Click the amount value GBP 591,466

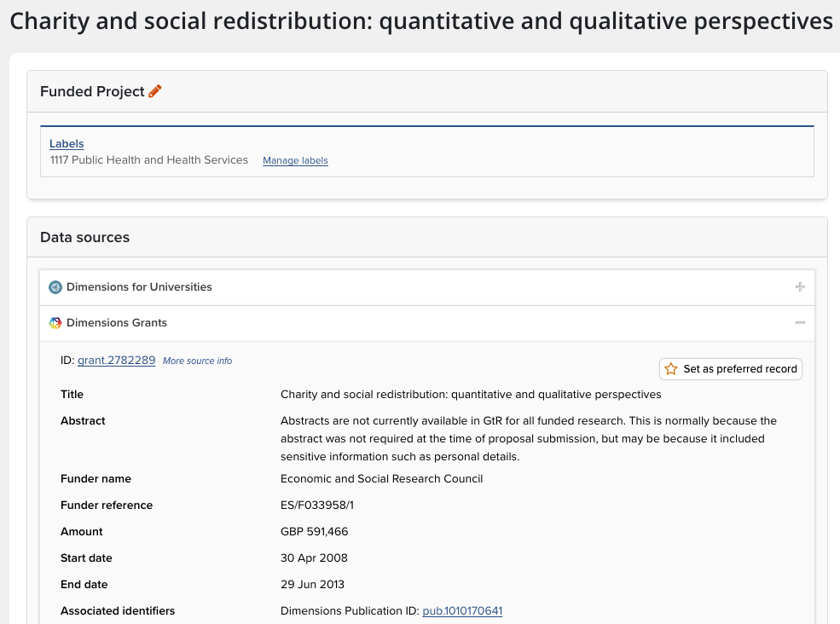[314, 532]
